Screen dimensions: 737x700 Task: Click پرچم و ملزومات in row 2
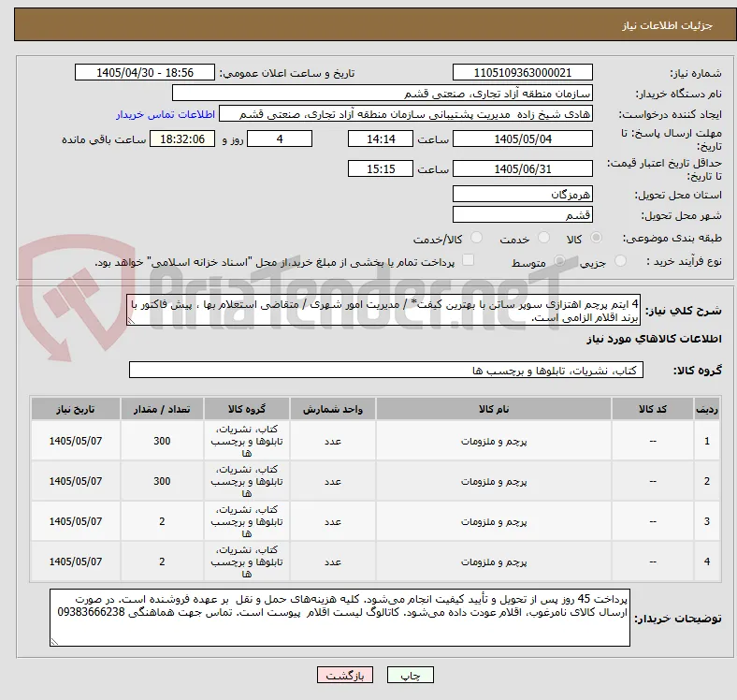494,481
